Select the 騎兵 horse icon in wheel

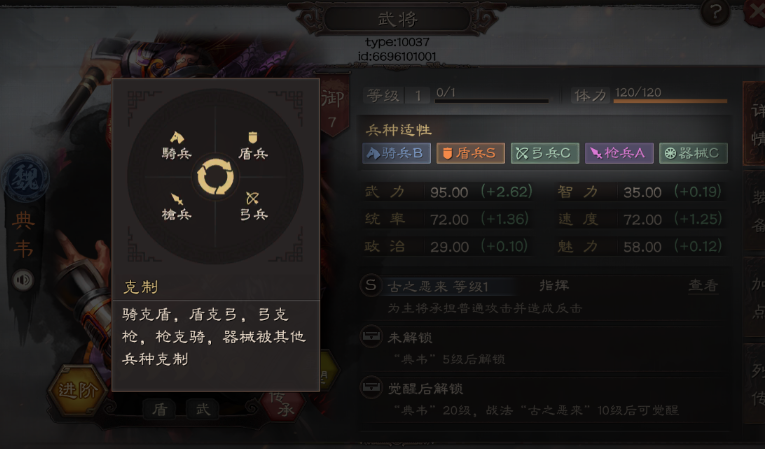click(177, 137)
